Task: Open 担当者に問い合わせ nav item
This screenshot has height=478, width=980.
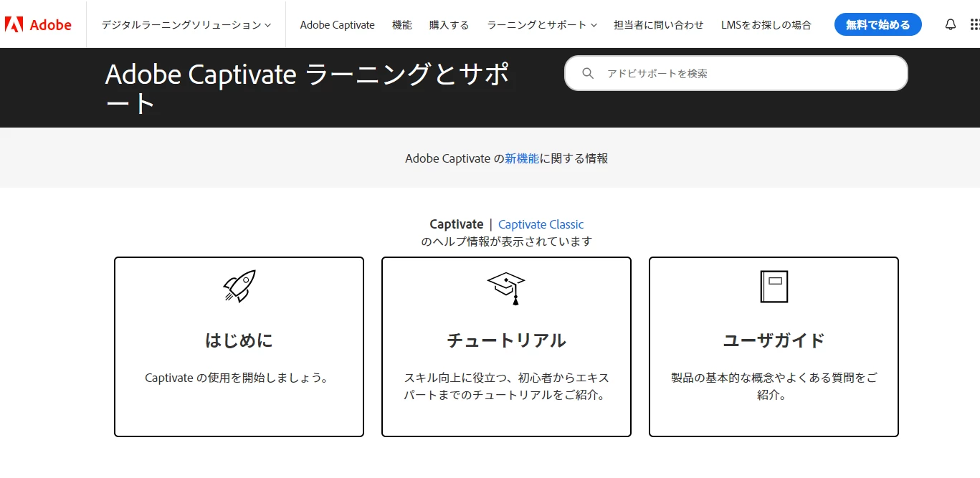Action: tap(659, 24)
